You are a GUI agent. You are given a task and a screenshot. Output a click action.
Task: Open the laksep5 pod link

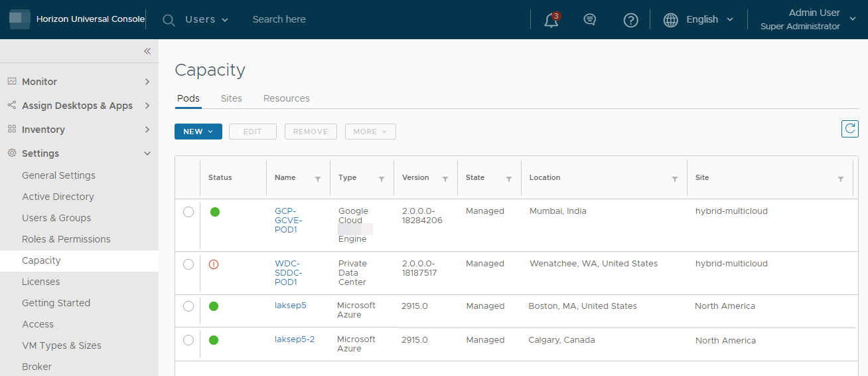point(291,306)
